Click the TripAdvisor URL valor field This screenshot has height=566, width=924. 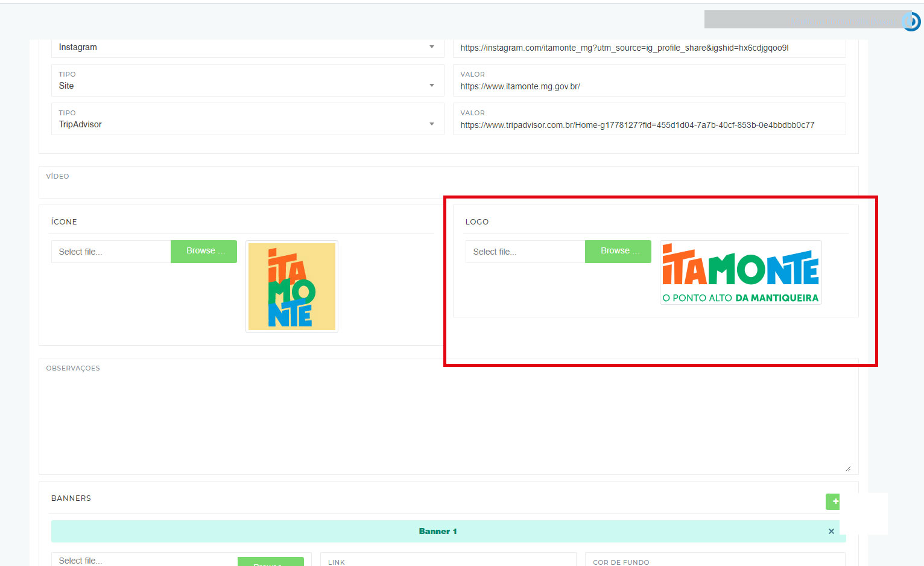(649, 119)
